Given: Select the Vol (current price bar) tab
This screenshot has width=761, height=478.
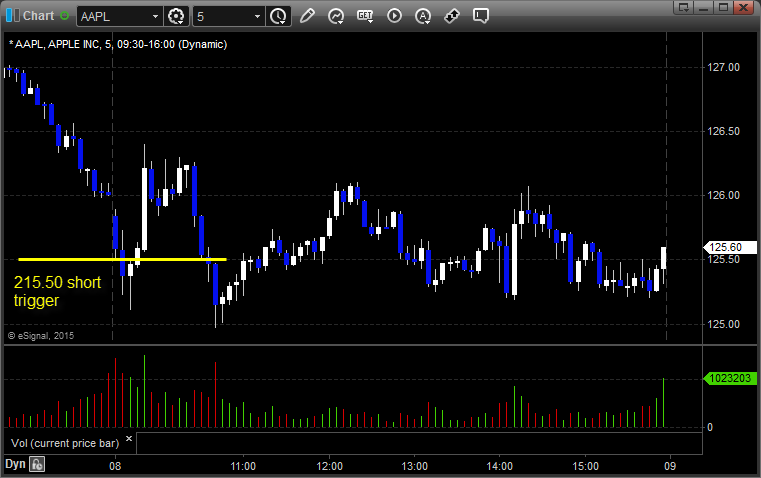Looking at the screenshot, I should tap(65, 443).
